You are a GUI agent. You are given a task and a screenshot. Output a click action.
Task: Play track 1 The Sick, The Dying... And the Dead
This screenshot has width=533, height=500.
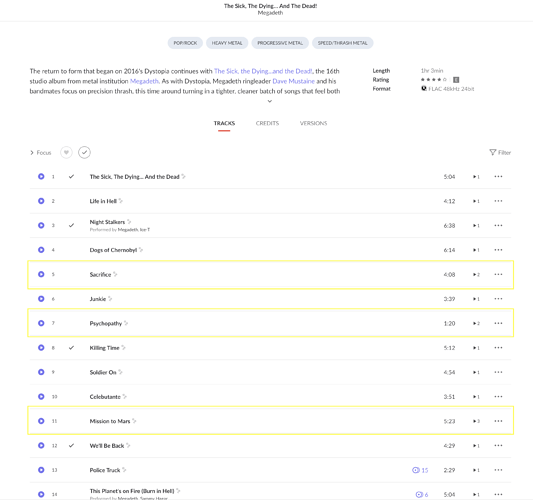click(x=41, y=176)
